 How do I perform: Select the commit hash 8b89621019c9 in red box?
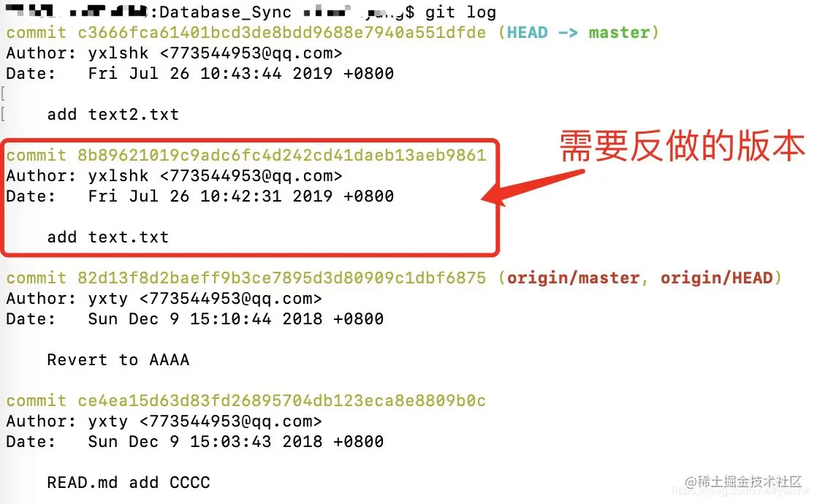pyautogui.click(x=281, y=155)
